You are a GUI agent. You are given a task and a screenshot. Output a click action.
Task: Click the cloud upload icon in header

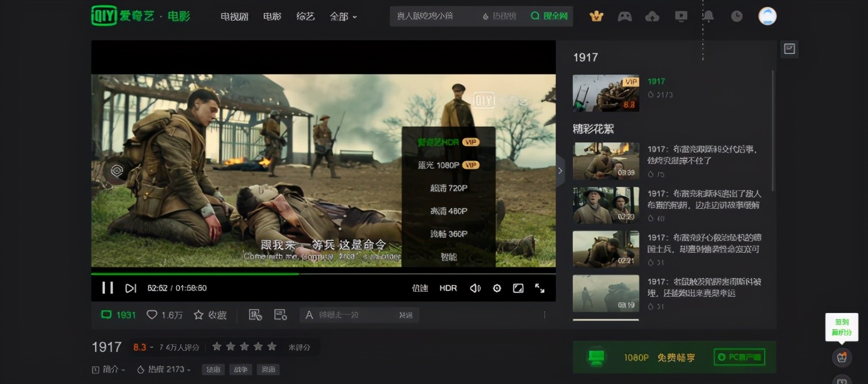[653, 16]
